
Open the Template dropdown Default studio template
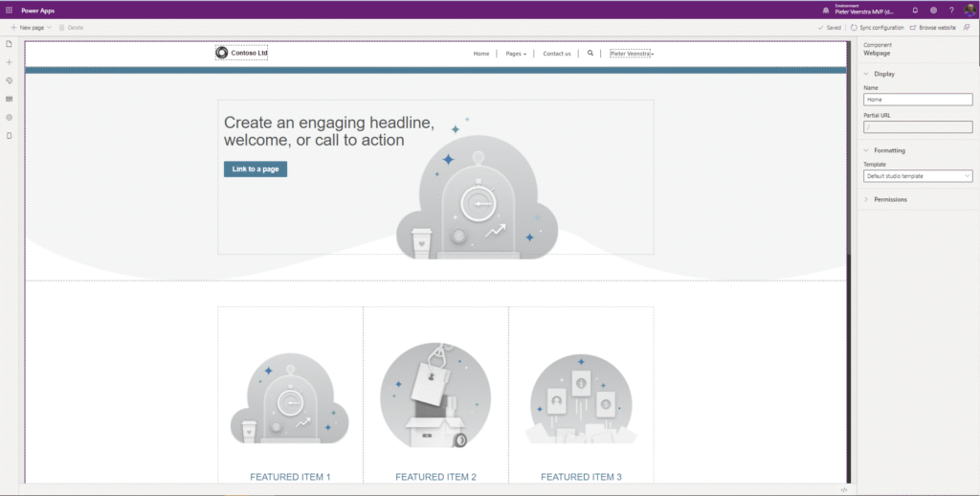click(918, 176)
